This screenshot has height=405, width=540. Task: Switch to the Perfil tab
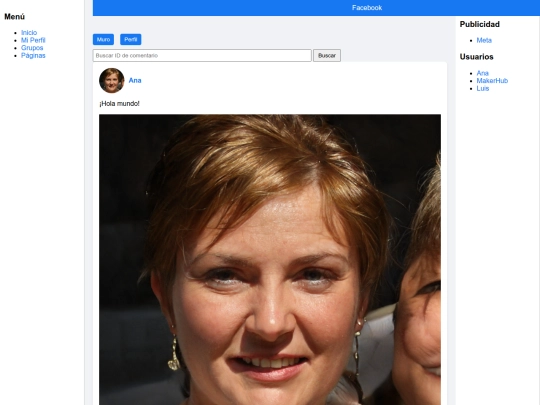coord(131,40)
